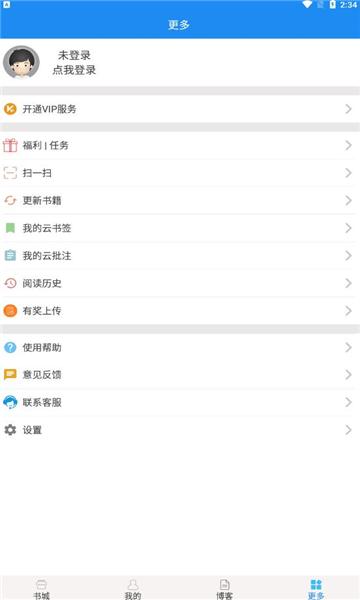Click the orange 有奖上传 icon

[10, 311]
